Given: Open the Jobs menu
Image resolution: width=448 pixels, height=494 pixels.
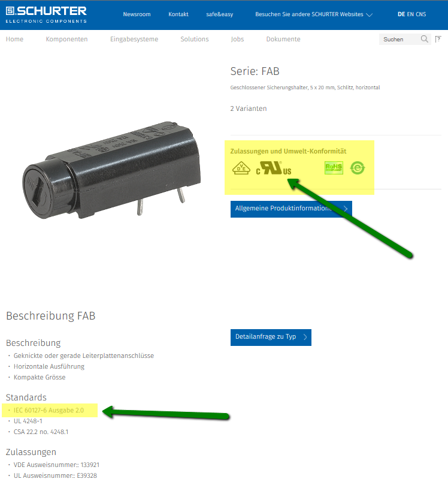Looking at the screenshot, I should coord(237,39).
